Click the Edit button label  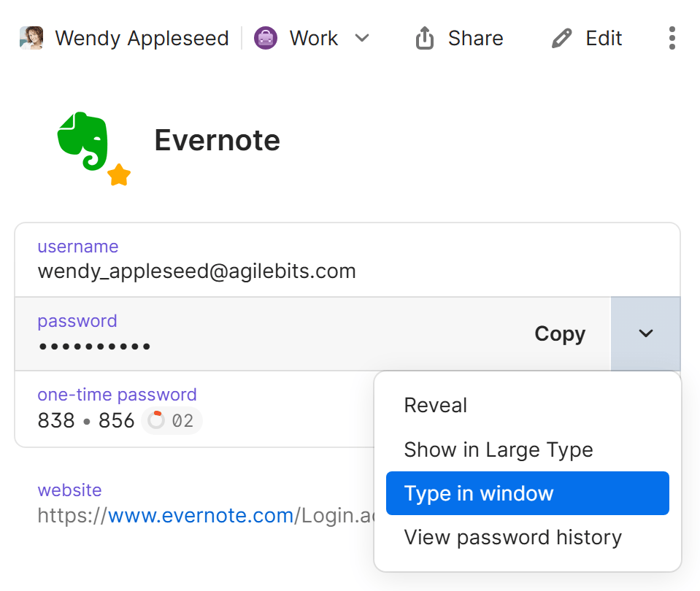click(604, 38)
